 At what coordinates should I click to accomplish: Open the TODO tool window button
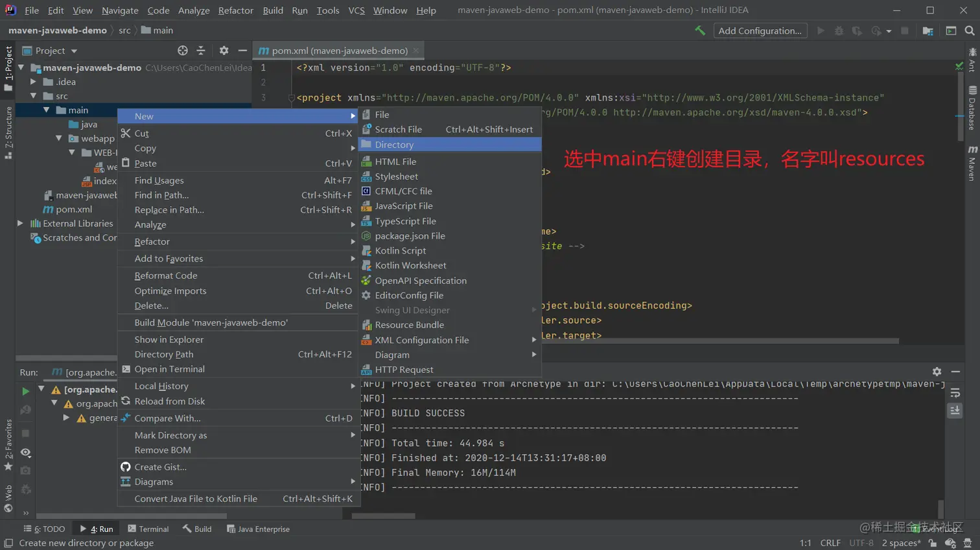44,529
